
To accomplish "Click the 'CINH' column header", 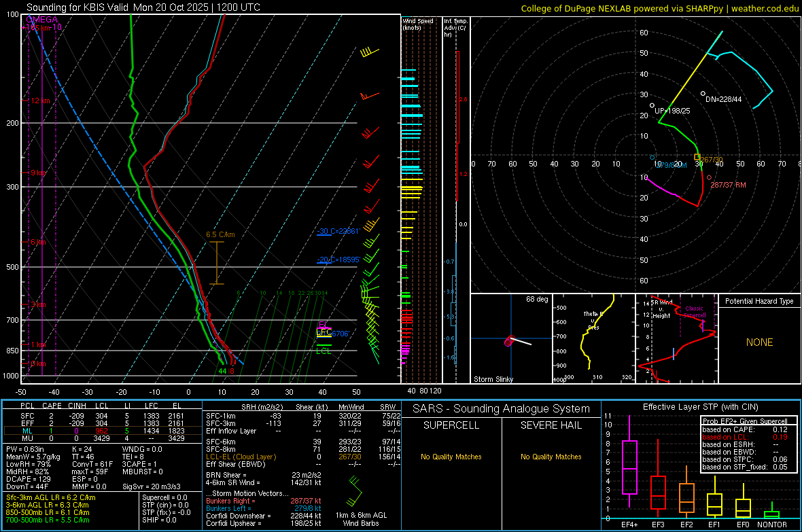I will click(x=77, y=406).
